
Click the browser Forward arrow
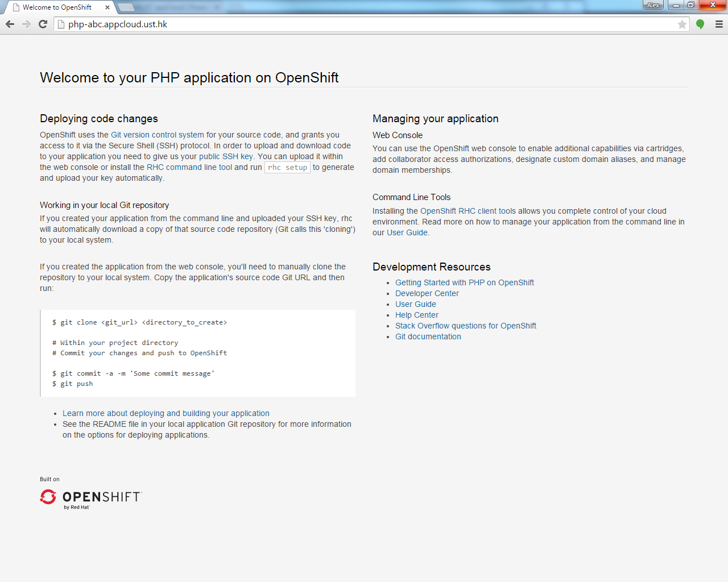(x=26, y=24)
